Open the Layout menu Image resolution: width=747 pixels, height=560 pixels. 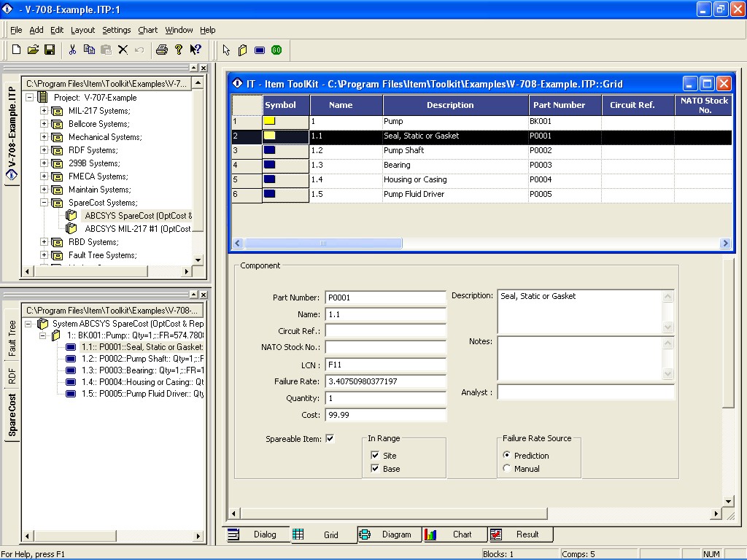pos(83,30)
